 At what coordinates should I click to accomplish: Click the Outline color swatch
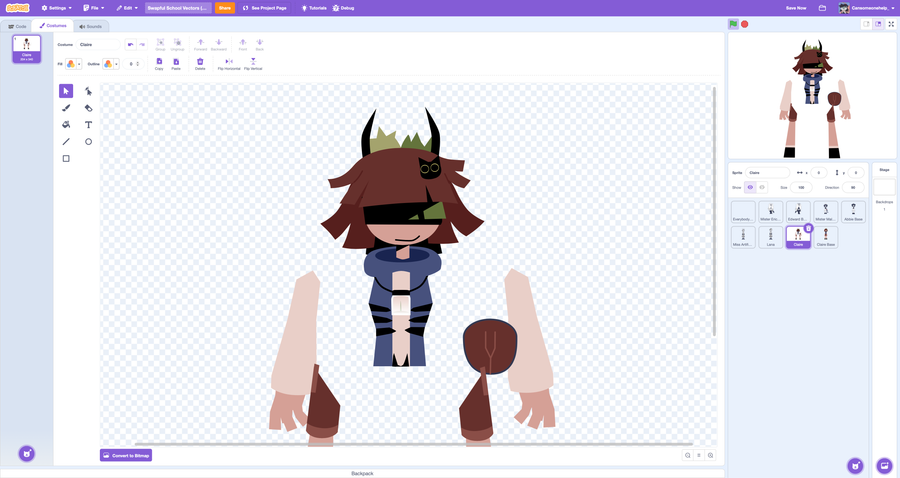click(x=108, y=64)
